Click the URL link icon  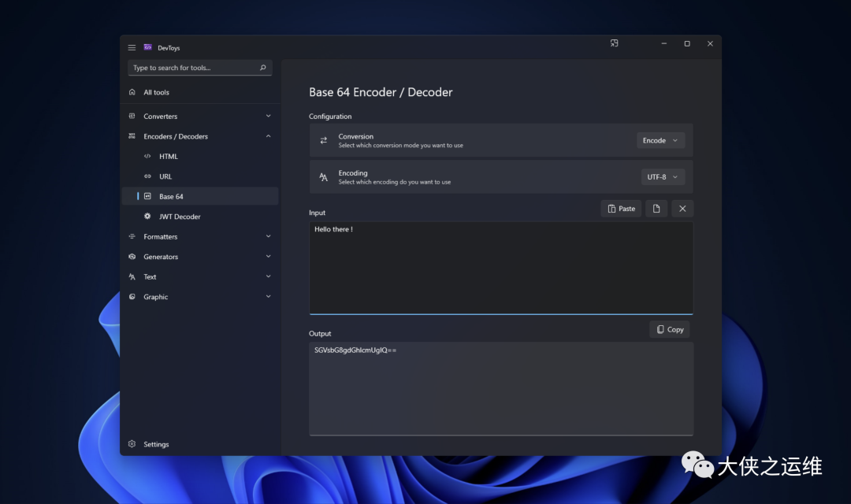pos(147,176)
